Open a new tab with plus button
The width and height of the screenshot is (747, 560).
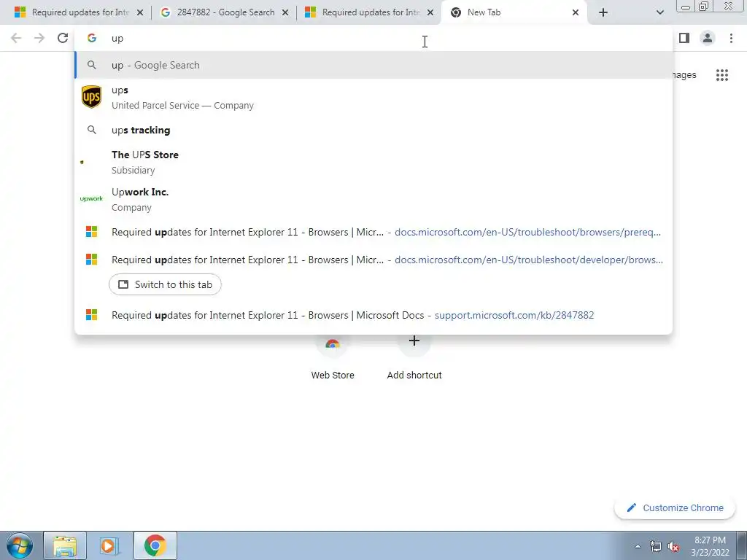click(x=603, y=12)
